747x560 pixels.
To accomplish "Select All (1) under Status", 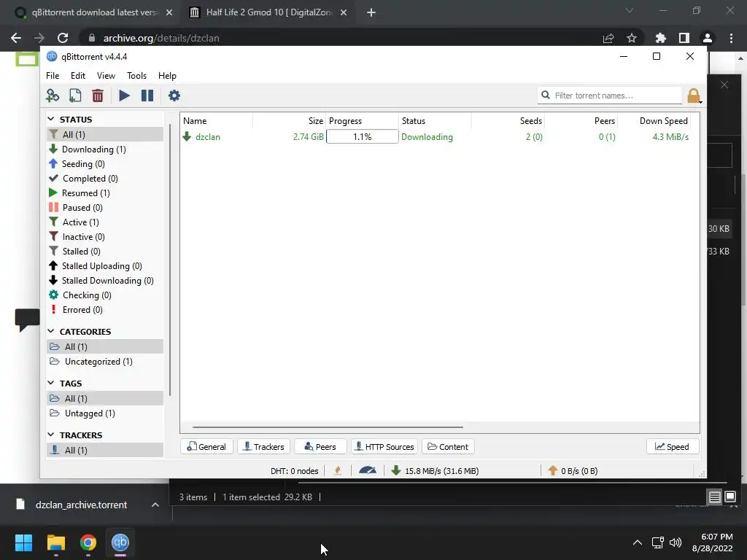I will [x=105, y=134].
